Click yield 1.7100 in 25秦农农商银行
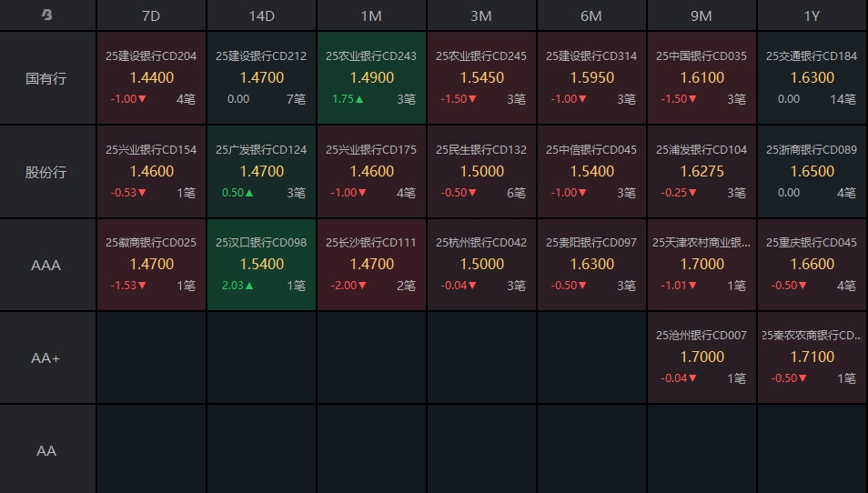The image size is (868, 493). 812,357
